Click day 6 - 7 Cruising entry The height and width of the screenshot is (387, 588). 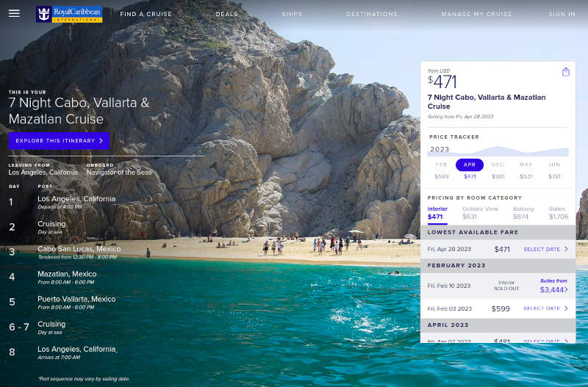pyautogui.click(x=51, y=324)
